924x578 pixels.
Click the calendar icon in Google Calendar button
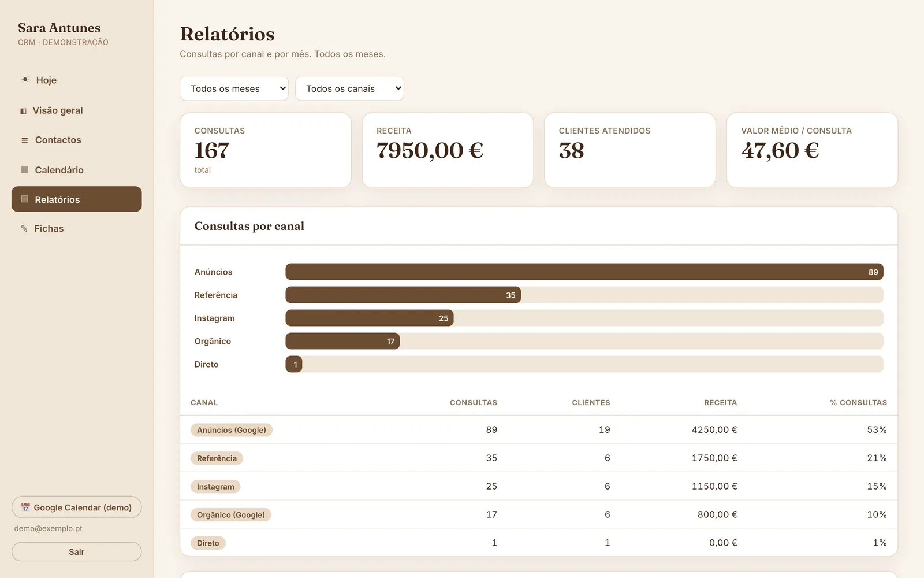pos(25,507)
